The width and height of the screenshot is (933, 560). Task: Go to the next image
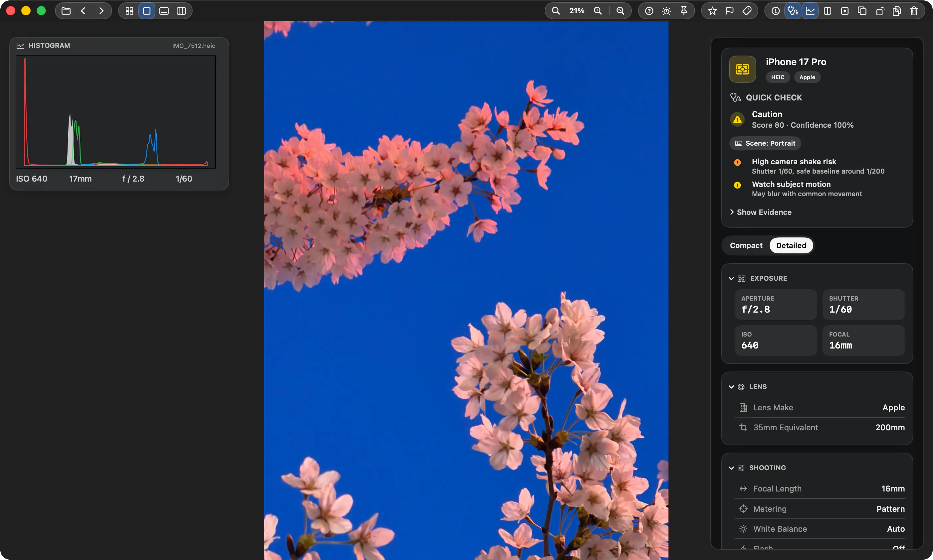pyautogui.click(x=101, y=11)
